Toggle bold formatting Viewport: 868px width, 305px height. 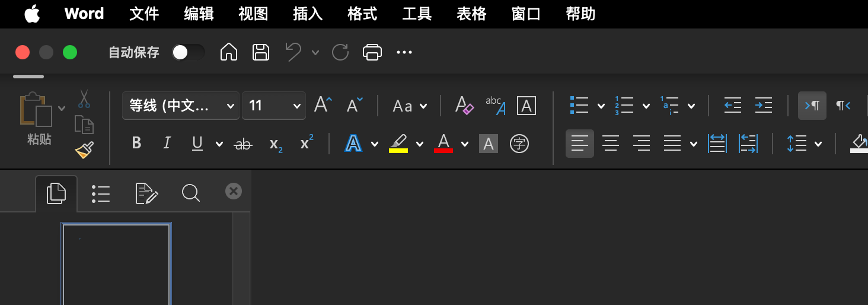click(136, 144)
